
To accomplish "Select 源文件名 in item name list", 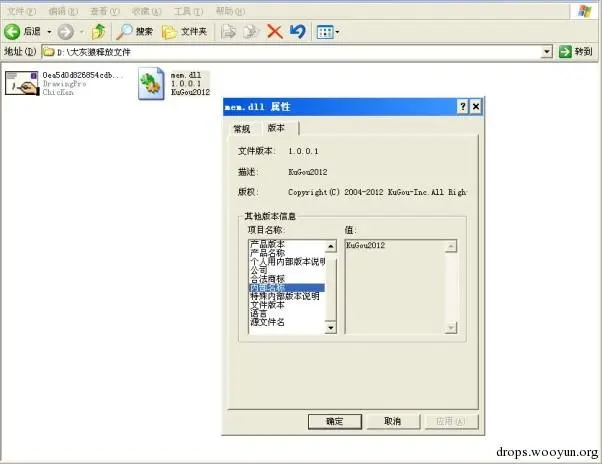I will tap(267, 322).
